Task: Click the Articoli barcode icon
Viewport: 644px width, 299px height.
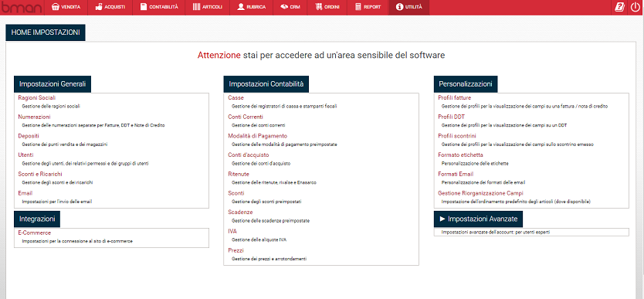Action: 196,7
